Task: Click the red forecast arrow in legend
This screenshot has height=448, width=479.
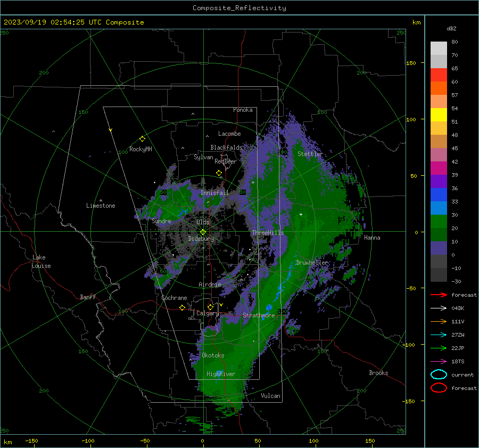Action: coord(439,295)
